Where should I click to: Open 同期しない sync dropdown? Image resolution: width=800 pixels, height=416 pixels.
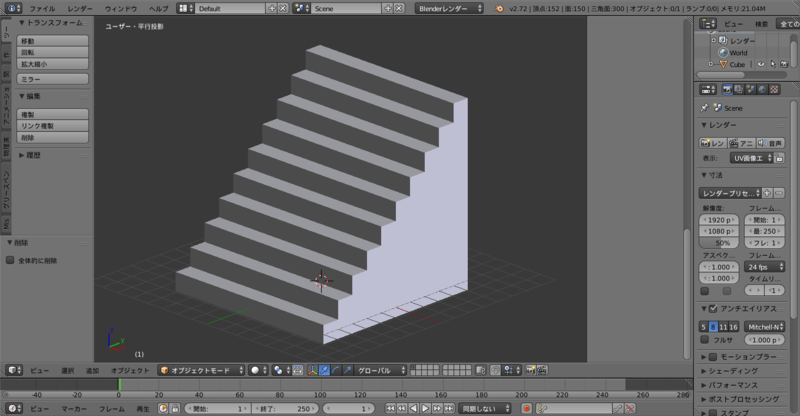485,408
